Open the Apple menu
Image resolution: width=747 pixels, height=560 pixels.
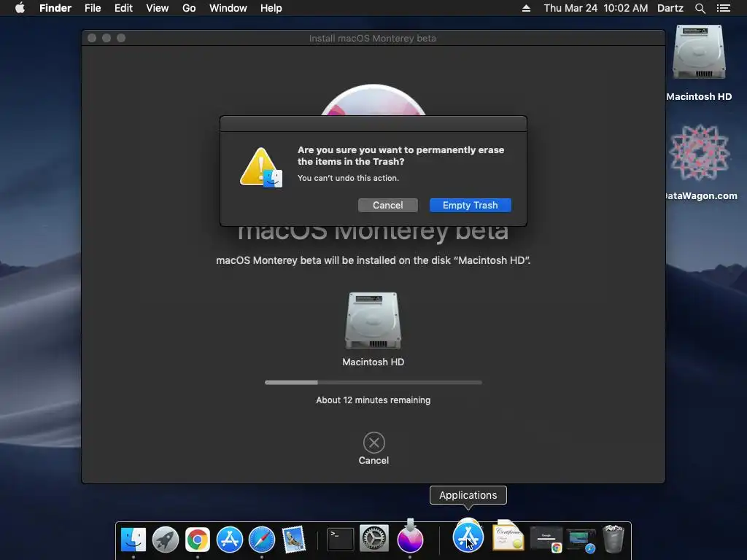pos(20,8)
